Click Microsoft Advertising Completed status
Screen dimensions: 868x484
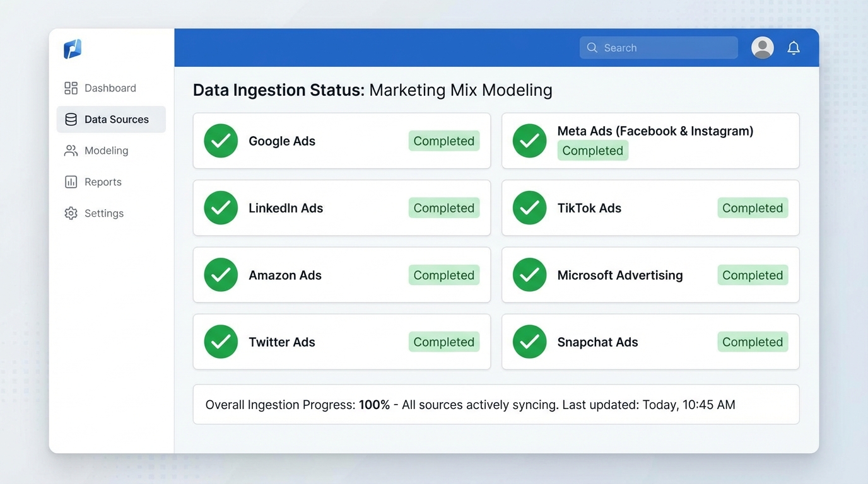752,275
